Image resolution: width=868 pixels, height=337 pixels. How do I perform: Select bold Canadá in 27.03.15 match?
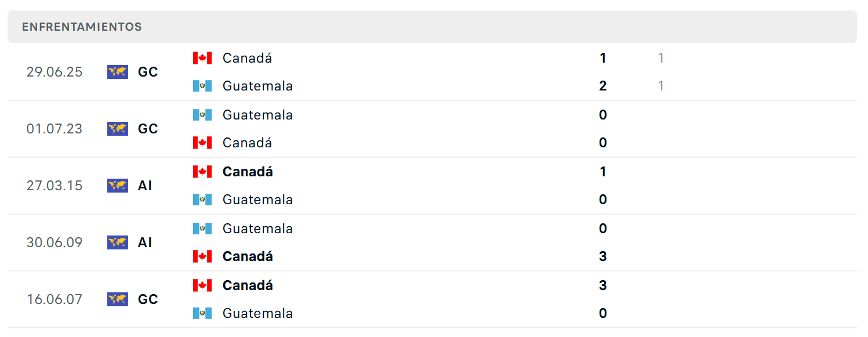click(248, 172)
